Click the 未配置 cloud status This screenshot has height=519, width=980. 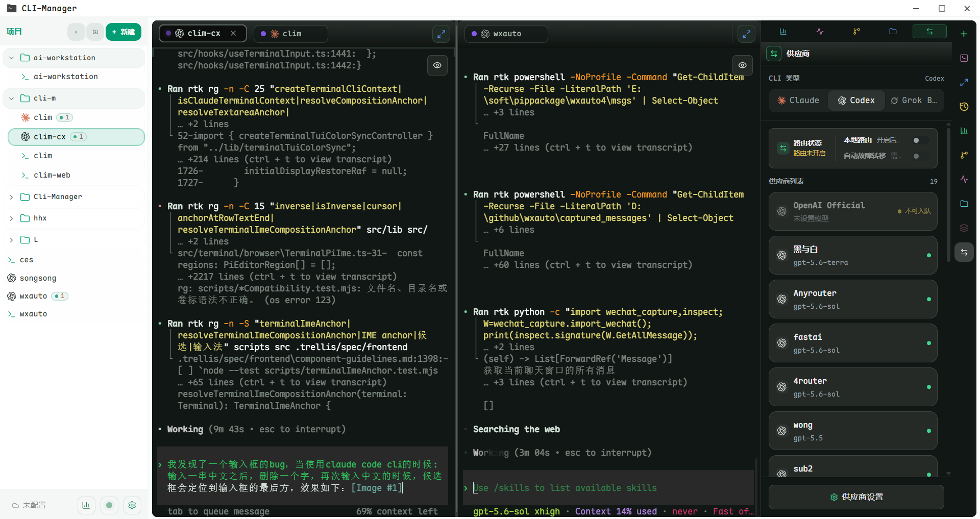click(29, 505)
